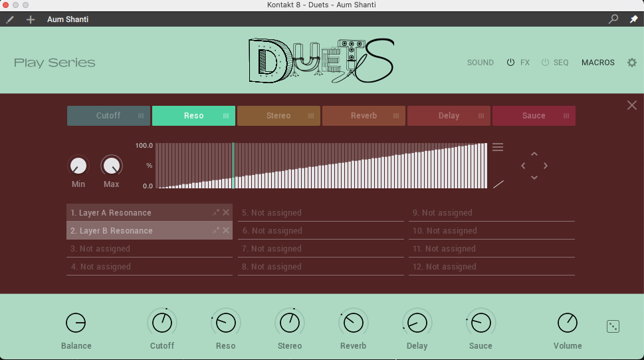Adjust the bottom Stereo macro knob
This screenshot has height=360, width=644.
click(290, 323)
